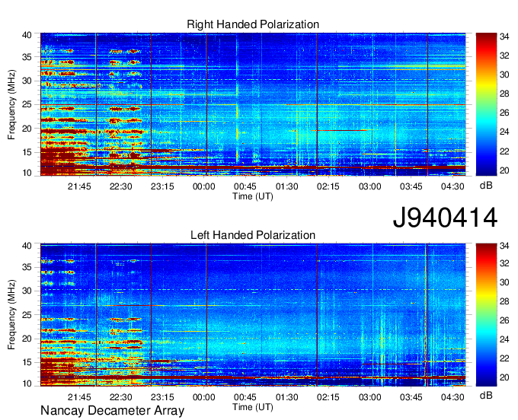Click the "03:00" tick under the Left Handed plot
The height and width of the screenshot is (420, 518).
pos(369,397)
